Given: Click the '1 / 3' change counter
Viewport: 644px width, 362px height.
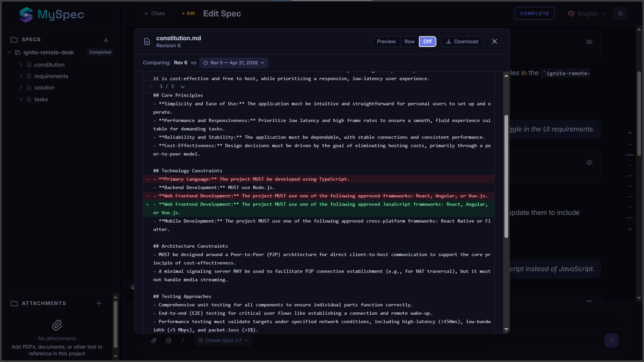Looking at the screenshot, I should [x=167, y=86].
